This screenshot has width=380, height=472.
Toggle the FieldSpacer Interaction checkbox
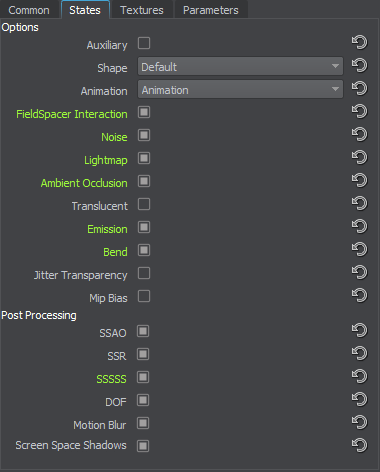pyautogui.click(x=144, y=112)
